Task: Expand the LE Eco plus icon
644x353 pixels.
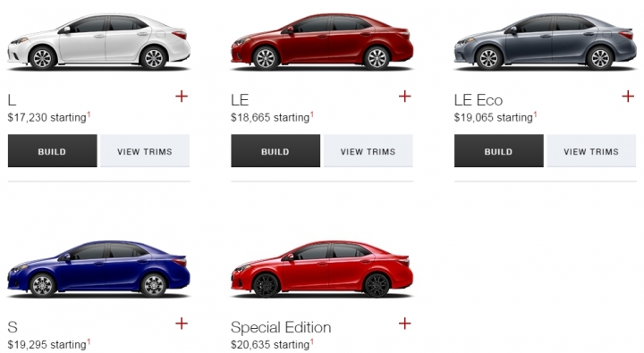Action: coord(628,97)
